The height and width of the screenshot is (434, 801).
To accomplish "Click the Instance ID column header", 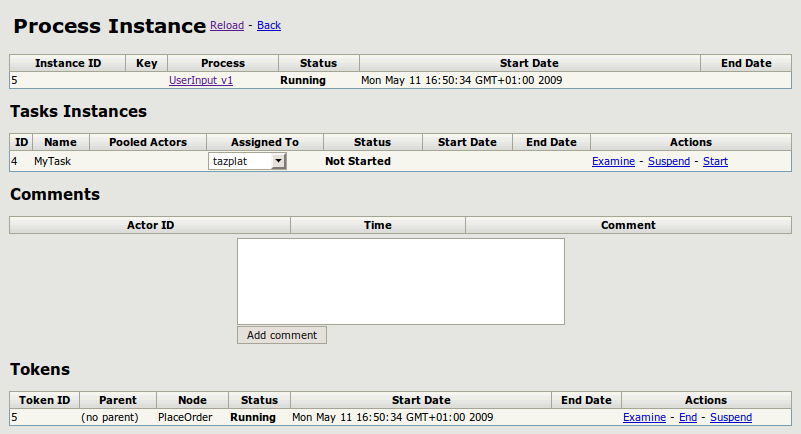I will (67, 63).
